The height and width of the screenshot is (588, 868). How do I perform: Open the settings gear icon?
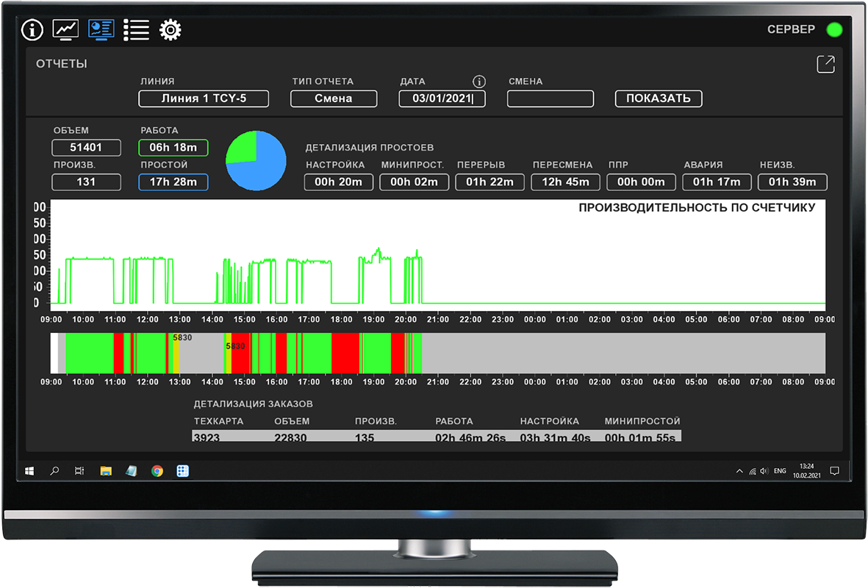coord(171,30)
